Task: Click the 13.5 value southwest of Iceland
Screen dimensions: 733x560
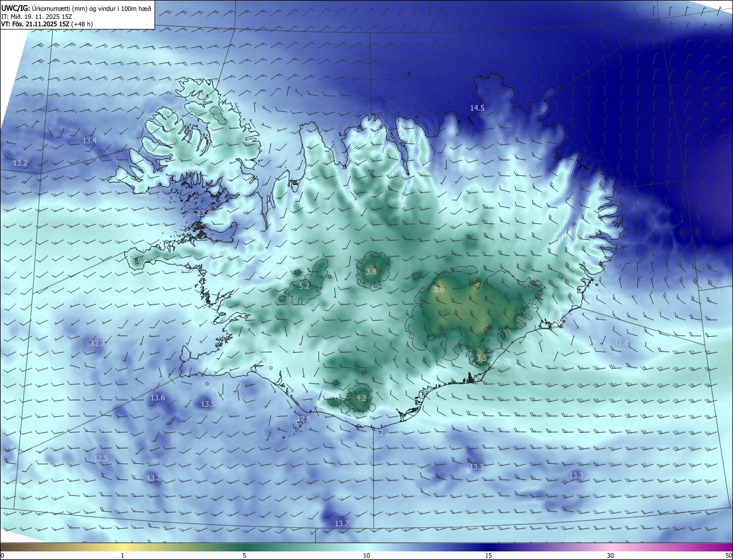Action: click(x=208, y=404)
